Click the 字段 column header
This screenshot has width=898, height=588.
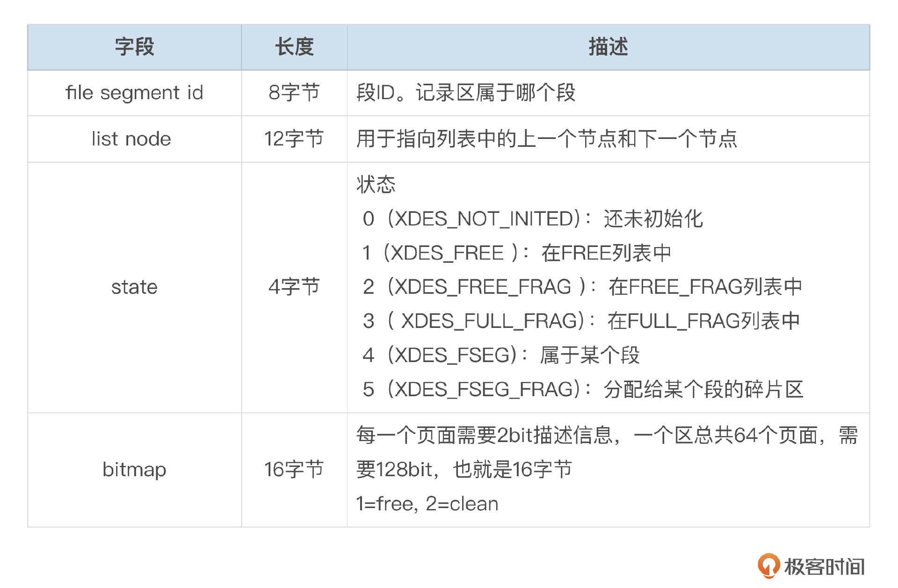(x=135, y=47)
